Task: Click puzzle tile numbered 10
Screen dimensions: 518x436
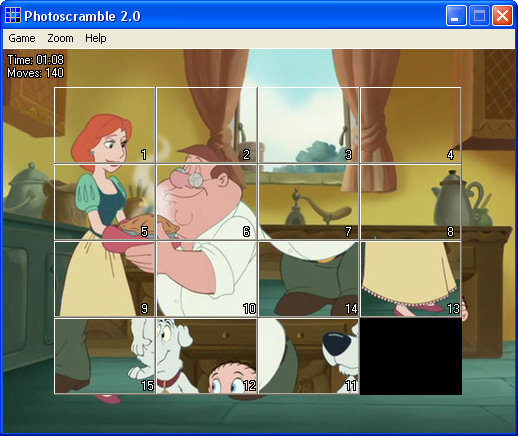Action: (207, 279)
